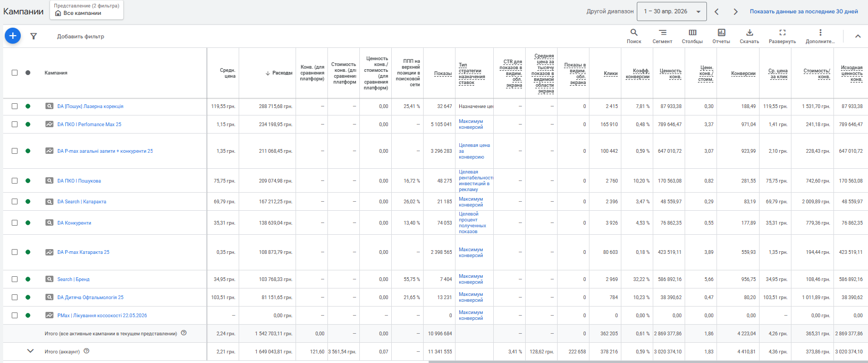Click search campaign icon for DA Дитяча Офтальмологія 25
This screenshot has height=363, width=868.
point(49,298)
